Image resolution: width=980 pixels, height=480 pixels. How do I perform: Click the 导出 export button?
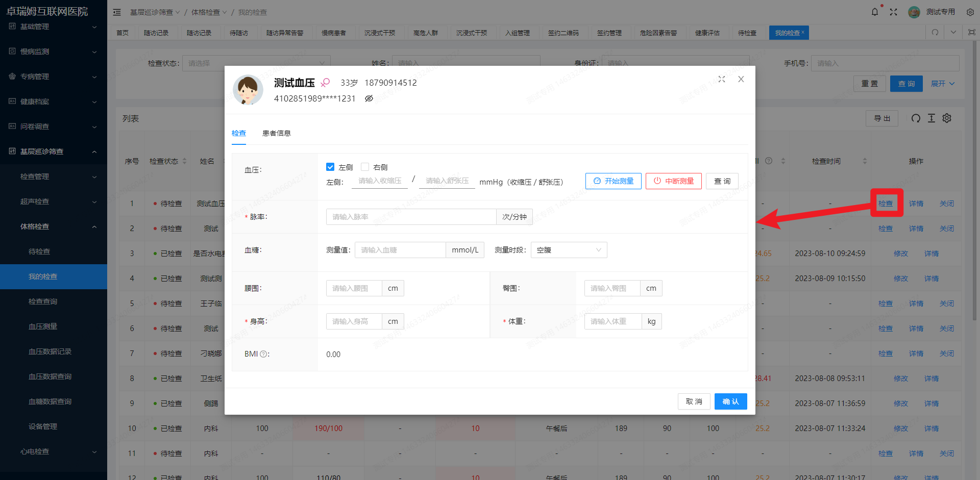(882, 118)
